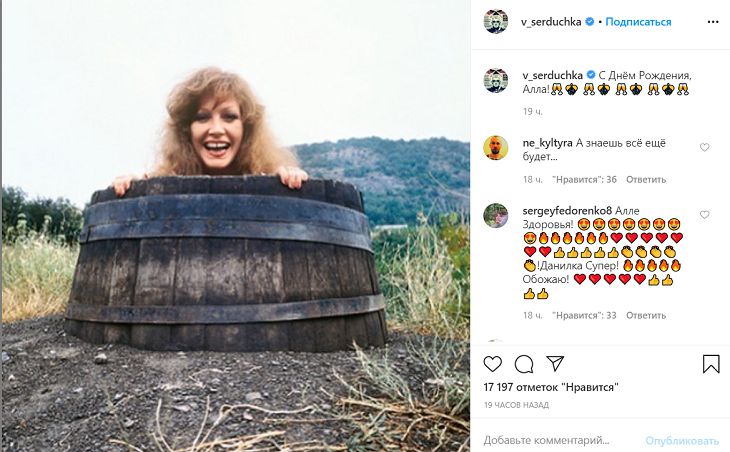Share the post via paper plane icon

(555, 364)
